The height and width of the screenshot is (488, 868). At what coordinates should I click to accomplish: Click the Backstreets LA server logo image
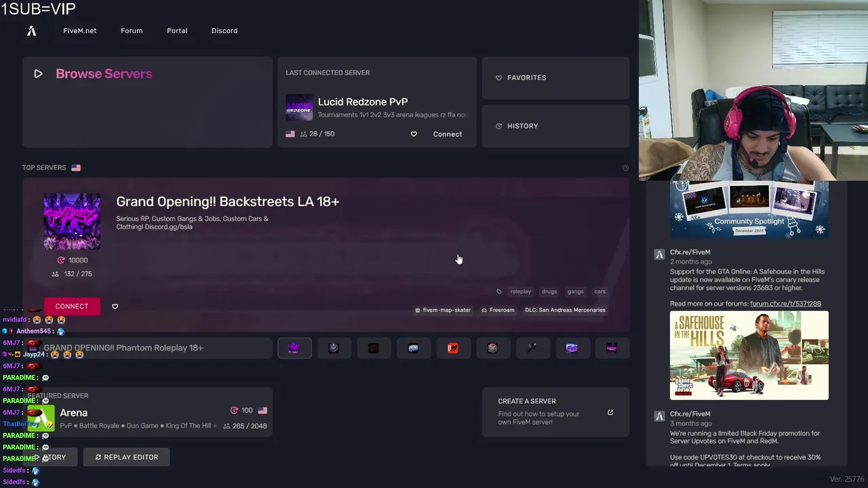pyautogui.click(x=72, y=222)
